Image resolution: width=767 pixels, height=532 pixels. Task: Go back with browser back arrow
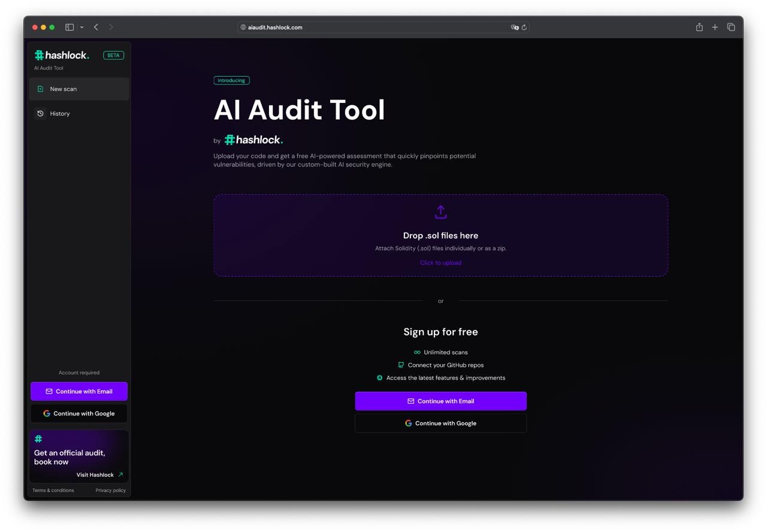click(96, 27)
